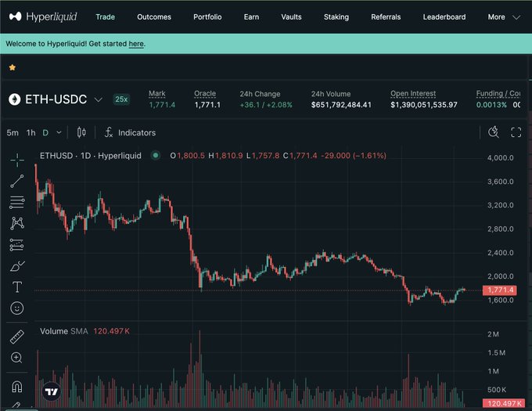Image resolution: width=532 pixels, height=411 pixels.
Task: Select the crosshair cursor tool
Action: click(17, 160)
